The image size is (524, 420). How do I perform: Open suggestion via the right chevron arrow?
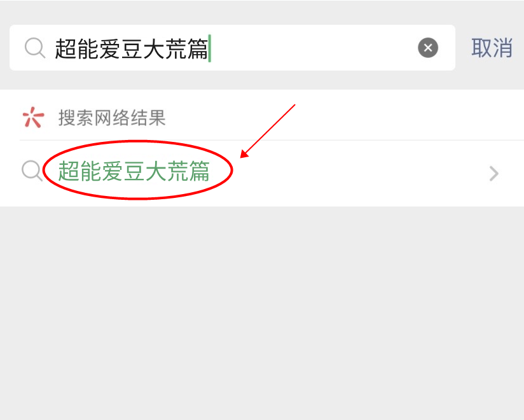point(494,173)
